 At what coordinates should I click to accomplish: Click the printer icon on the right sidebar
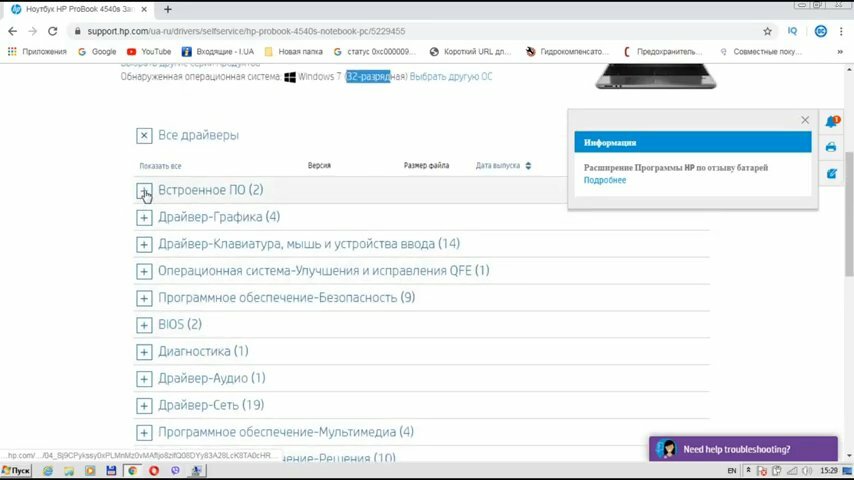pos(831,147)
